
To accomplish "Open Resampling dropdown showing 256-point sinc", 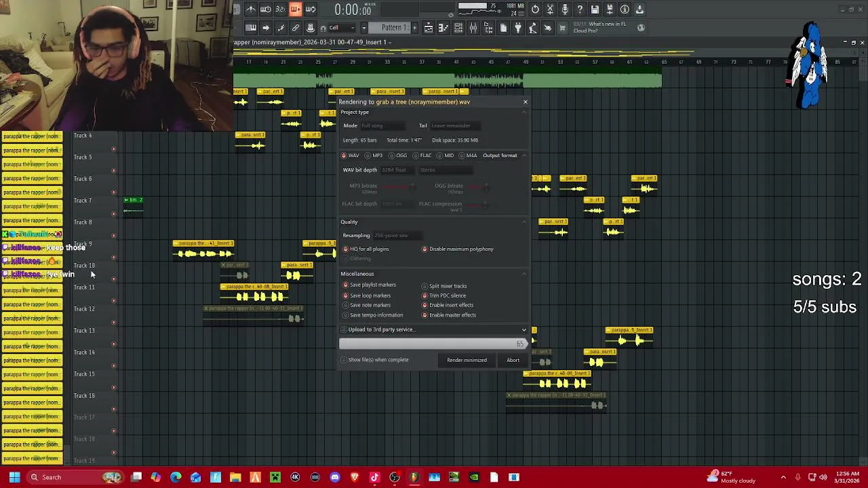I will coord(399,236).
